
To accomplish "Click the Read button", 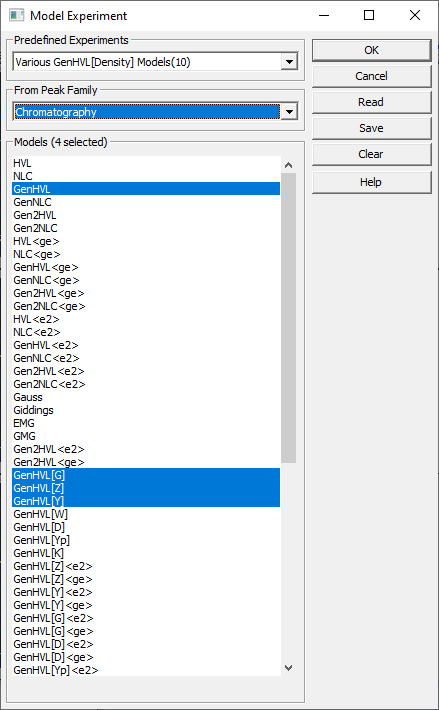I will [x=372, y=102].
